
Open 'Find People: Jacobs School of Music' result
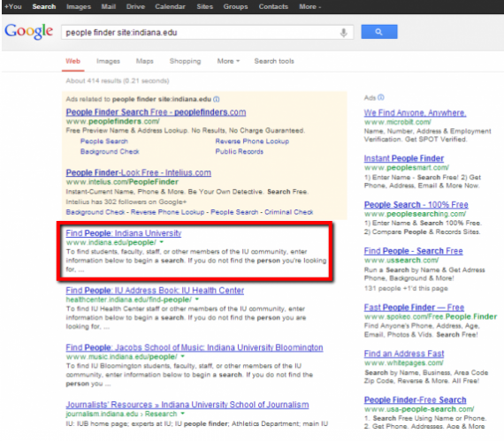pyautogui.click(x=195, y=347)
